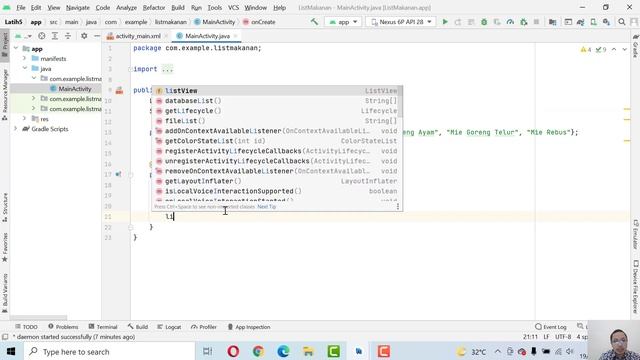This screenshot has width=640, height=360.
Task: Run the app with the green play icon
Action: (445, 22)
